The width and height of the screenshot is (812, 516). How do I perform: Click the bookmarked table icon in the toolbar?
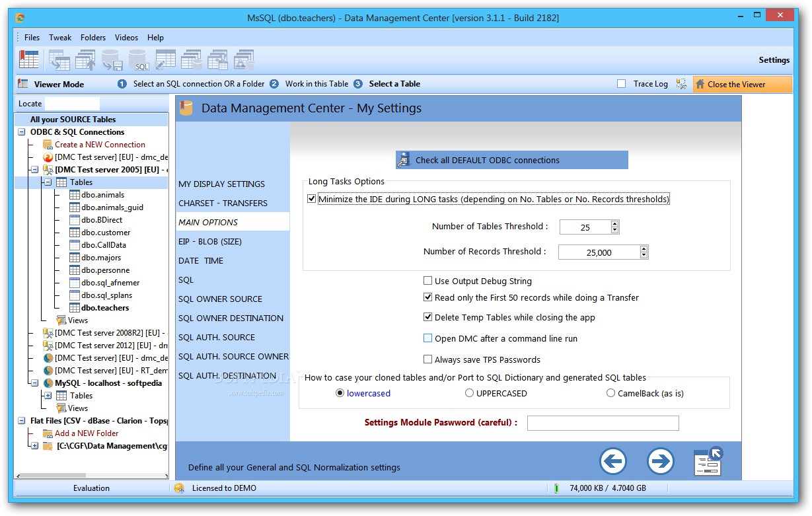[x=29, y=60]
